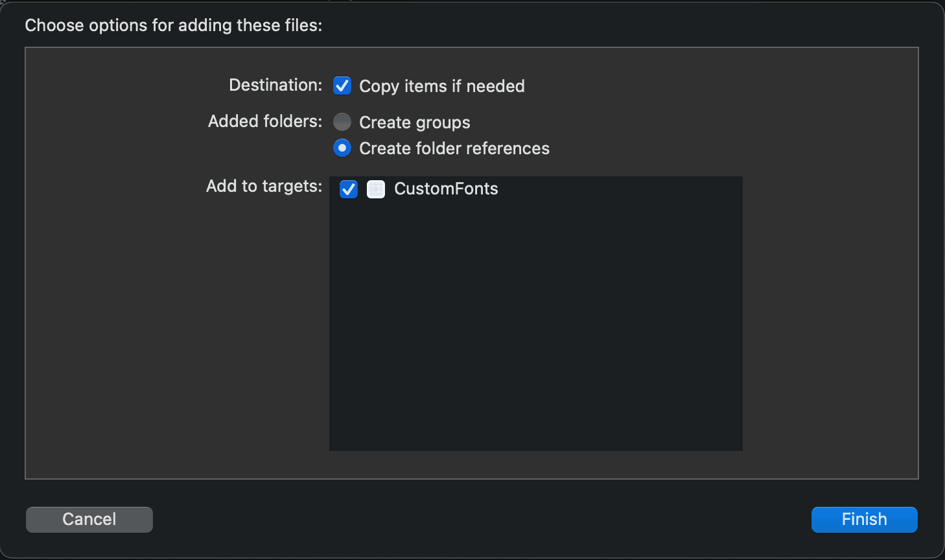Click the CustomFonts app target icon
Viewport: 945px width, 560px height.
pyautogui.click(x=376, y=189)
